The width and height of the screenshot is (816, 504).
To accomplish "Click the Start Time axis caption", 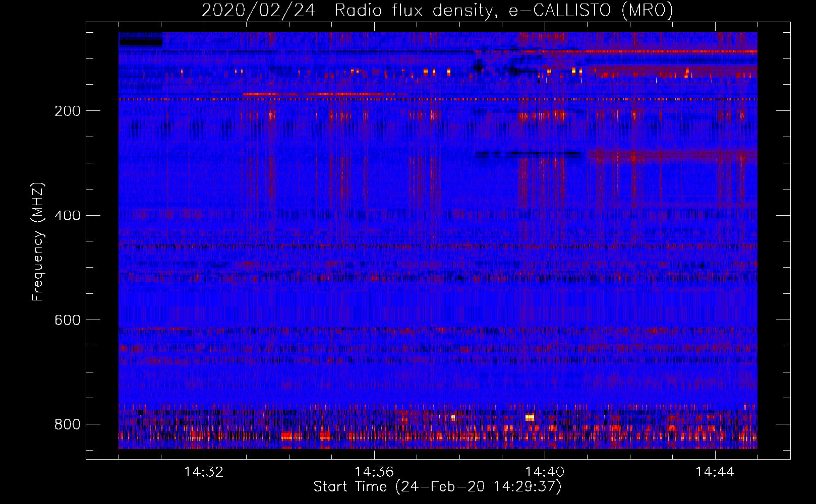I will (437, 487).
